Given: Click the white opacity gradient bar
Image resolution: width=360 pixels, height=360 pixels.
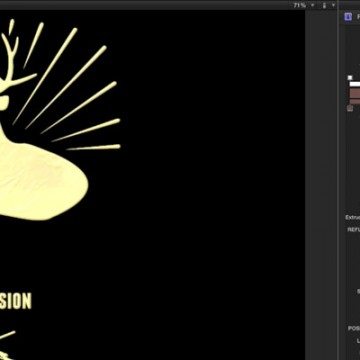Looking at the screenshot, I should [355, 84].
